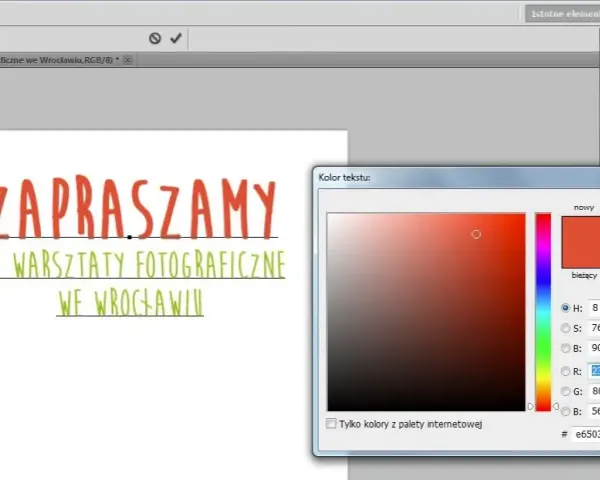Cancel the current text edit

tap(155, 38)
